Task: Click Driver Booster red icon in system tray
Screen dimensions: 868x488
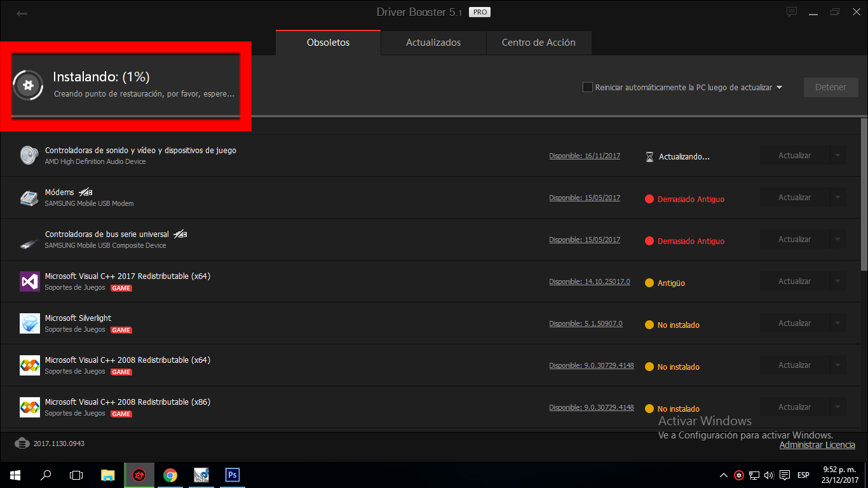Action: pyautogui.click(x=739, y=475)
